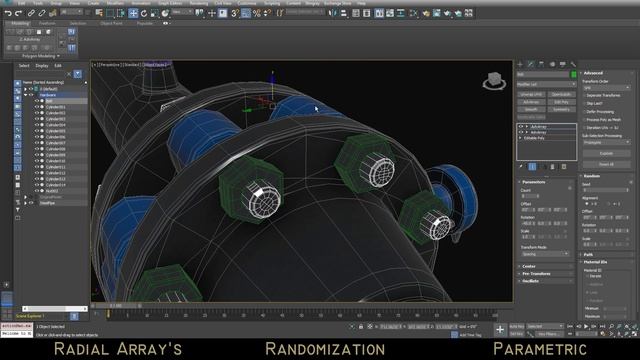Choose the Rectangular Selection Region tool
The image size is (640, 360).
(x=110, y=13)
